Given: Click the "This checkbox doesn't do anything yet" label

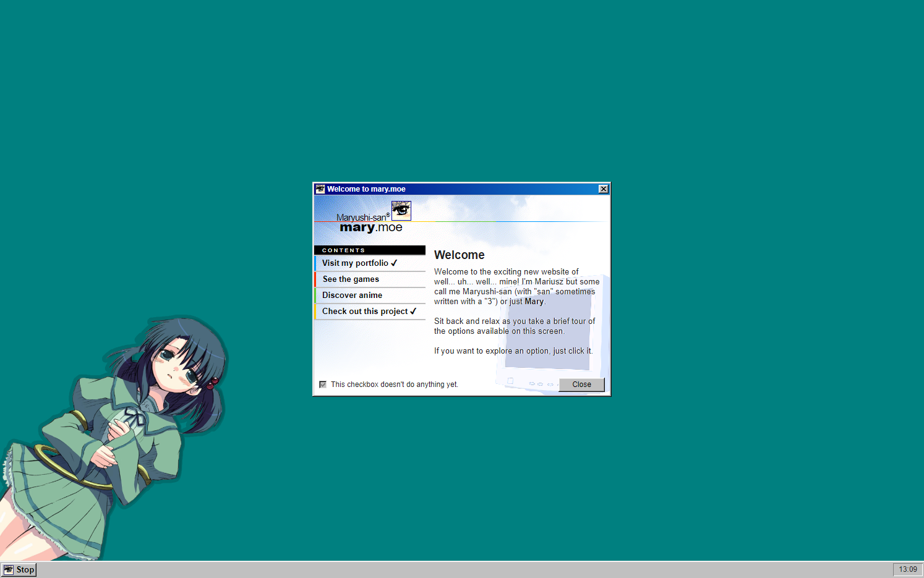Looking at the screenshot, I should 394,385.
